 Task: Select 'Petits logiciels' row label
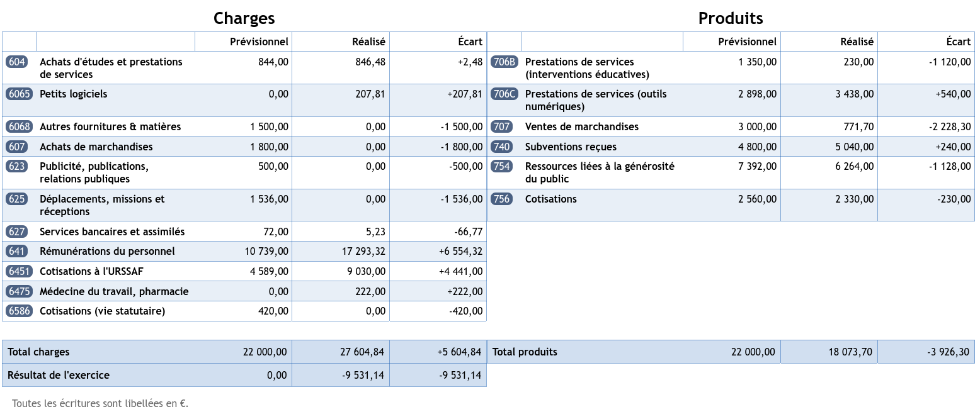point(73,94)
